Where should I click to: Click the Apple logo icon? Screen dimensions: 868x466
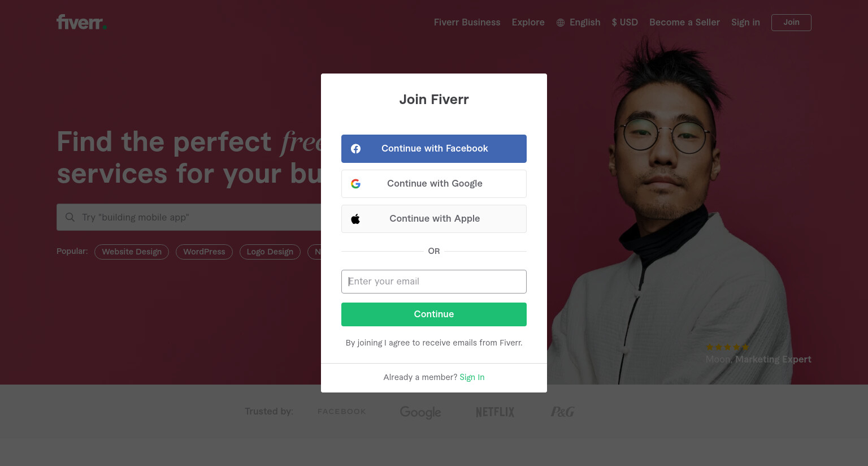[355, 219]
